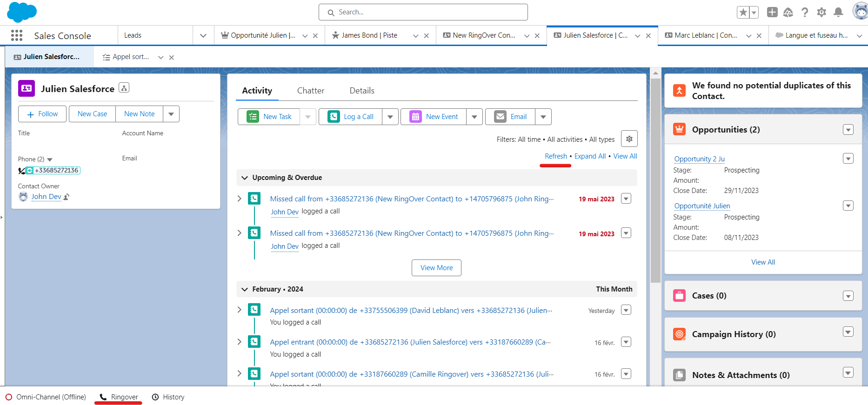Click New Case button

[x=92, y=114]
